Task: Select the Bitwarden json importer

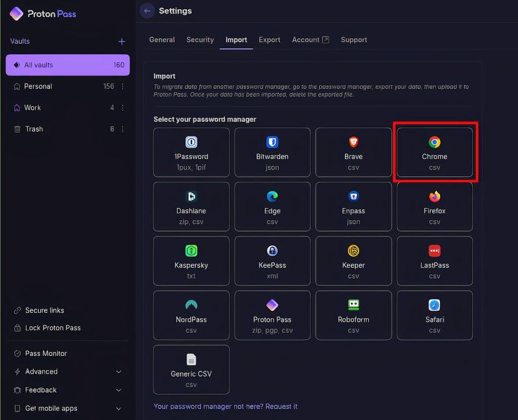Action: click(272, 152)
